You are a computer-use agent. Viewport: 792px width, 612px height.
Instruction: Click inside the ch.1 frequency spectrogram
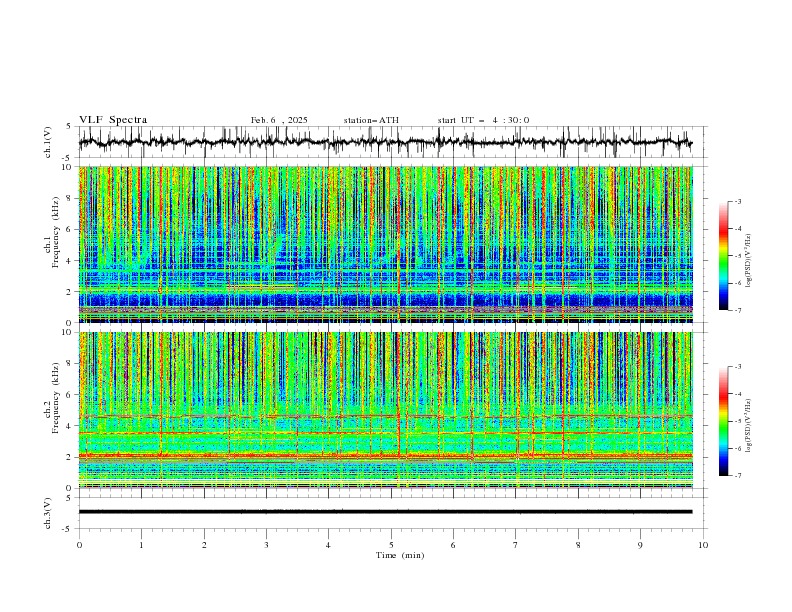click(386, 244)
